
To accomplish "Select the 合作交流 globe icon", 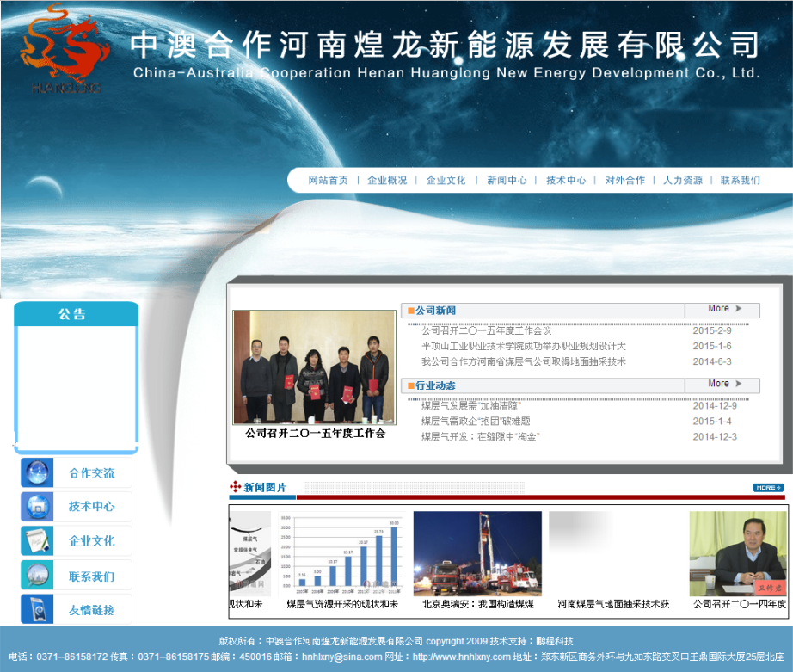I will click(36, 472).
